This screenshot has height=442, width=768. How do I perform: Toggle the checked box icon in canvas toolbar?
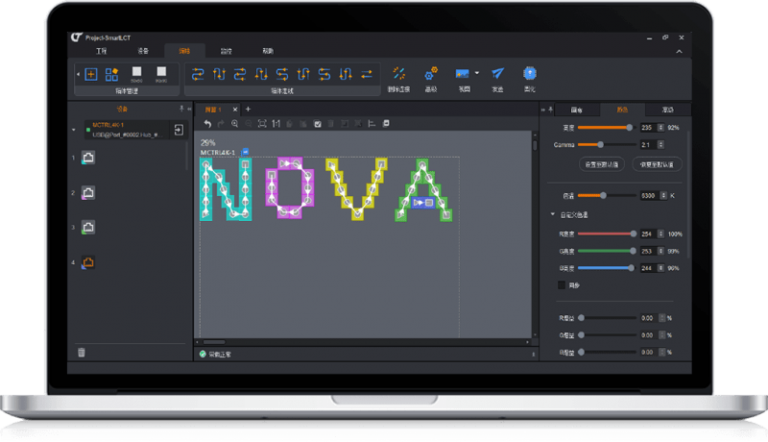click(x=317, y=123)
